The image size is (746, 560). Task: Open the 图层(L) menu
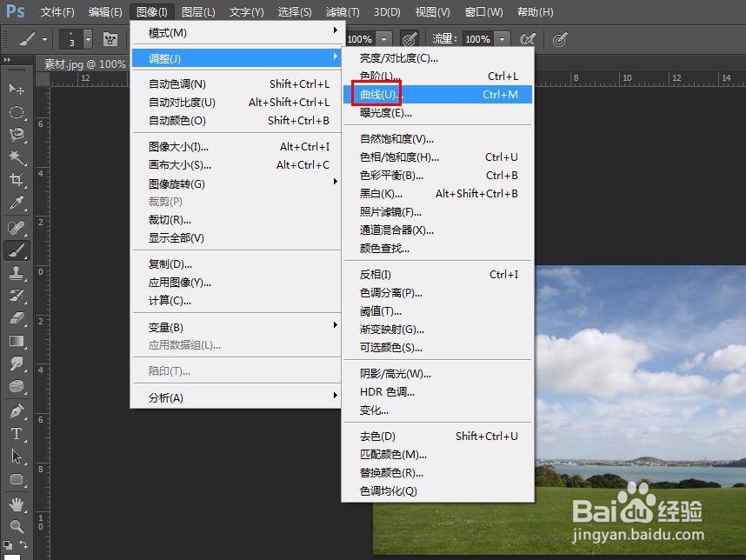tap(198, 12)
